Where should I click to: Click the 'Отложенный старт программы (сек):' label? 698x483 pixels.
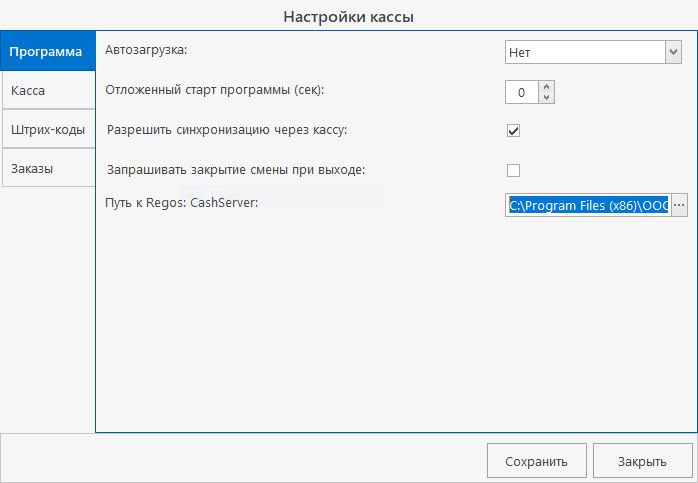coord(215,89)
